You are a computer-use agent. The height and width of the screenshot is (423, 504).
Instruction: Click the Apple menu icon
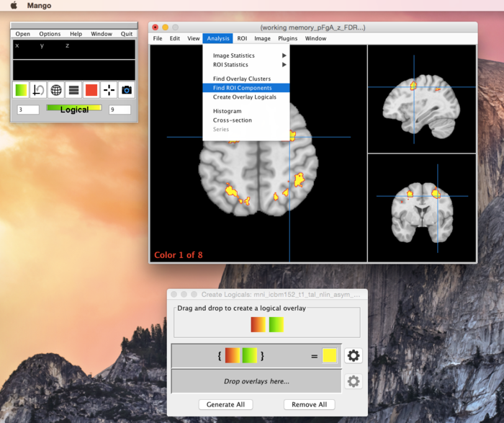point(13,5)
